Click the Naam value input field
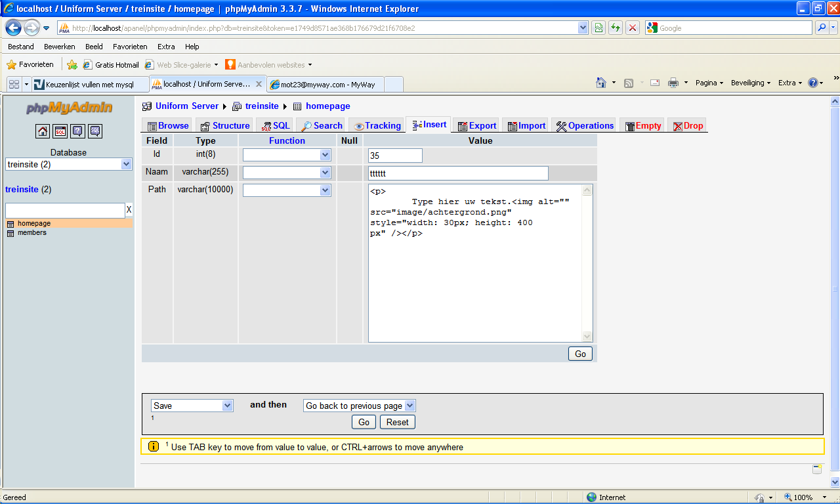The height and width of the screenshot is (504, 840). [458, 173]
